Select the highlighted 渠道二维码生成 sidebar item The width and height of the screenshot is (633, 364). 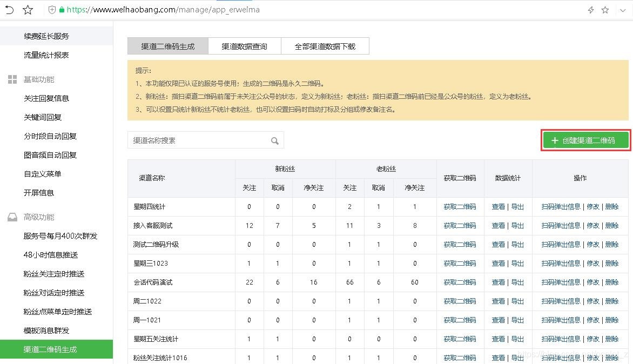pos(57,349)
